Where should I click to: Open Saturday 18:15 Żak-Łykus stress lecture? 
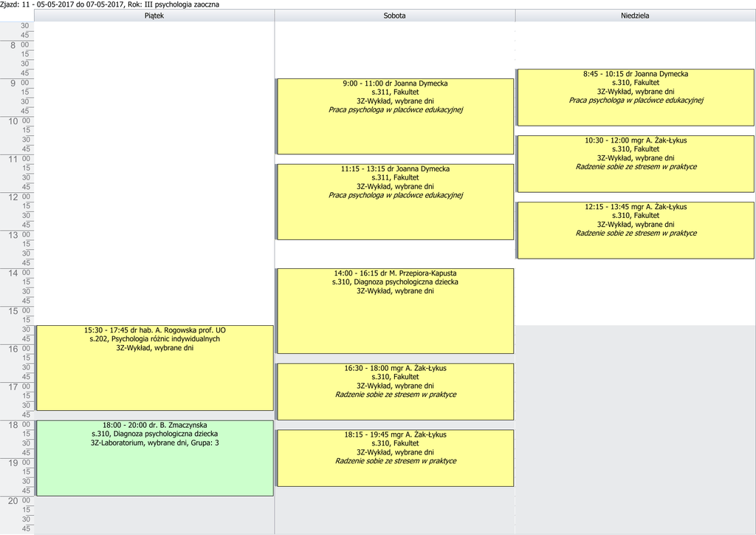pyautogui.click(x=395, y=458)
